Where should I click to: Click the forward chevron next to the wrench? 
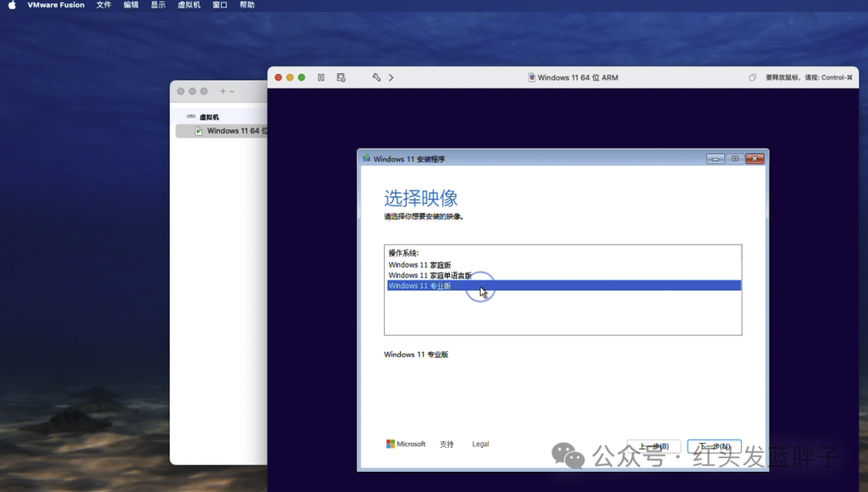tap(391, 77)
